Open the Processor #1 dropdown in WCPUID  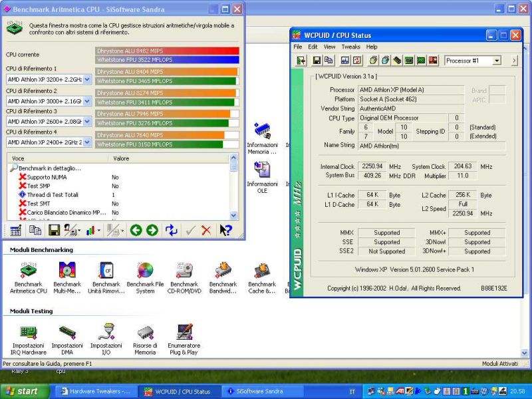[x=497, y=61]
